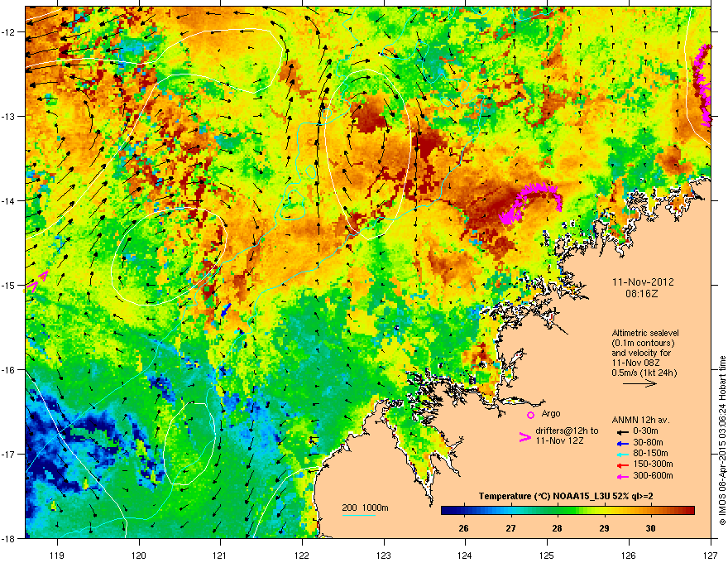The width and height of the screenshot is (728, 563).
Task: Click the colorbar tick label 28
Action: pyautogui.click(x=557, y=528)
